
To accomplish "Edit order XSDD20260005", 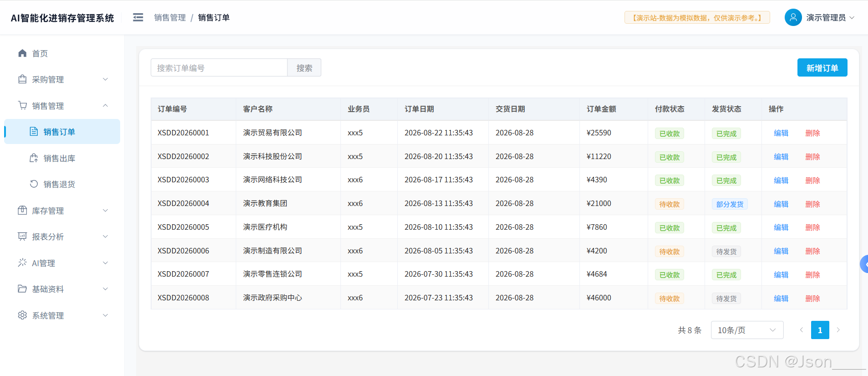I will coord(781,227).
